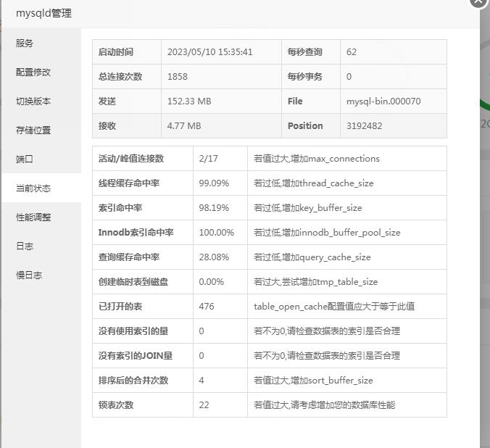Click the 100.00% Innodb index hit rate

pyautogui.click(x=217, y=233)
